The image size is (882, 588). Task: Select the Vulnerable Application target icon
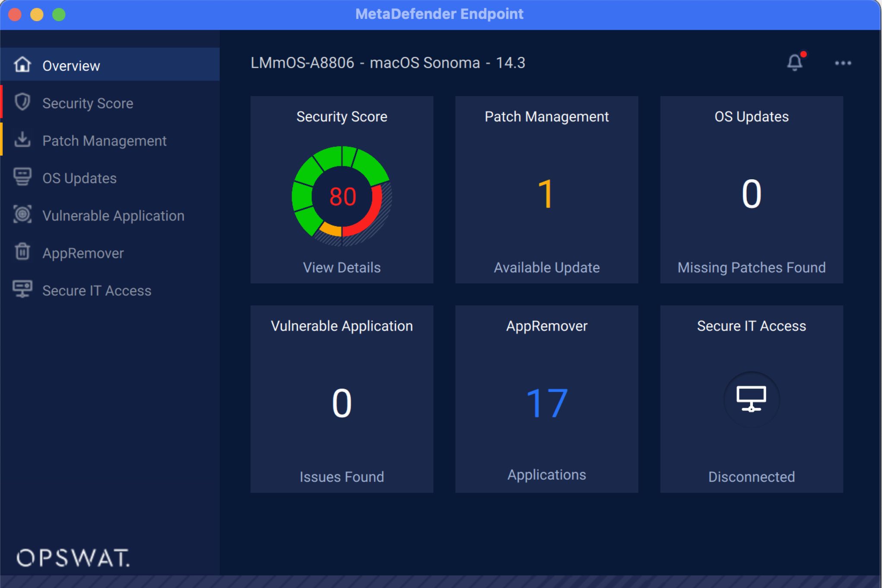coord(22,215)
